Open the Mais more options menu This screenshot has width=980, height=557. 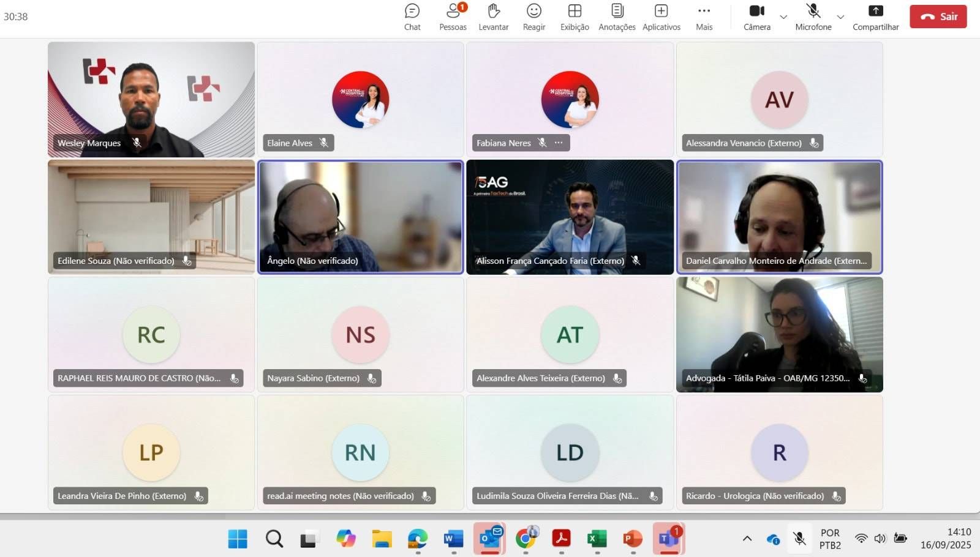point(704,17)
